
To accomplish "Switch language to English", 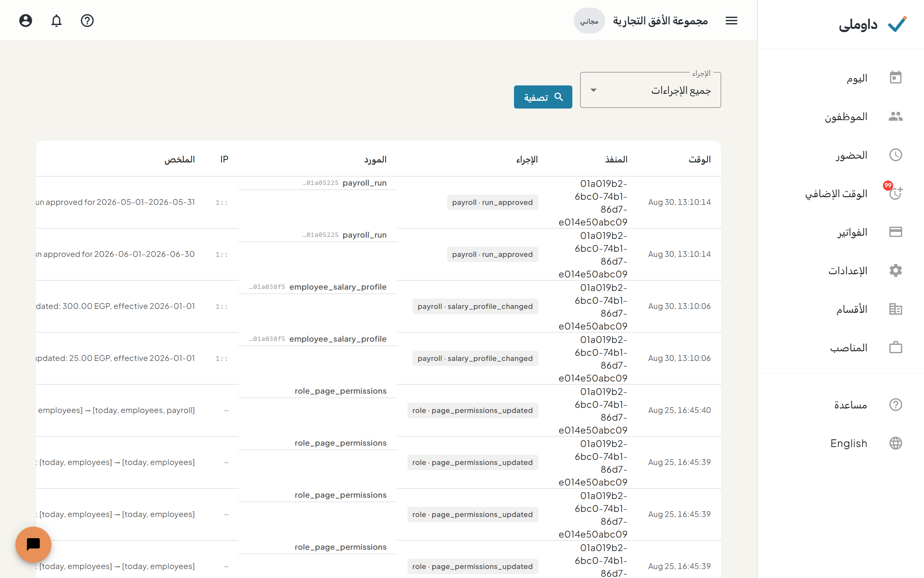I will tap(841, 443).
